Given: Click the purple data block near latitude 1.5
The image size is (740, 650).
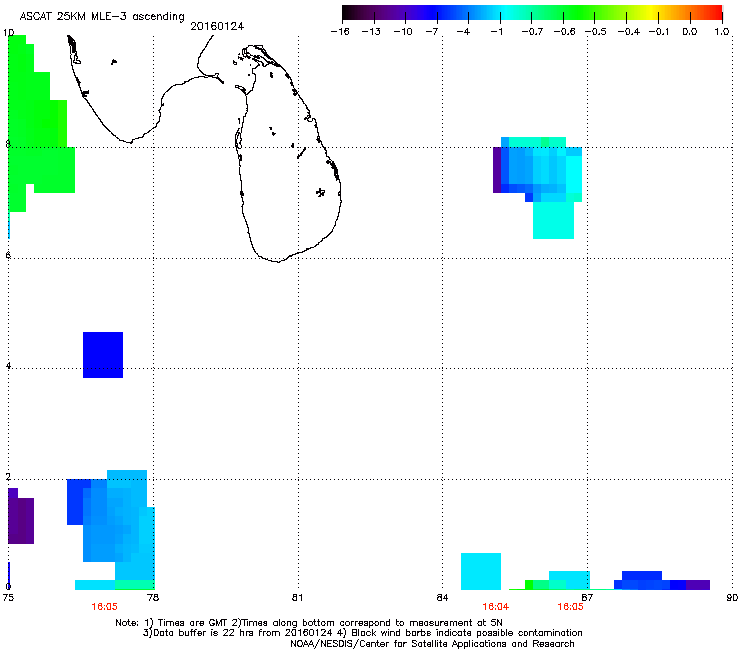Looking at the screenshot, I should click(x=21, y=517).
